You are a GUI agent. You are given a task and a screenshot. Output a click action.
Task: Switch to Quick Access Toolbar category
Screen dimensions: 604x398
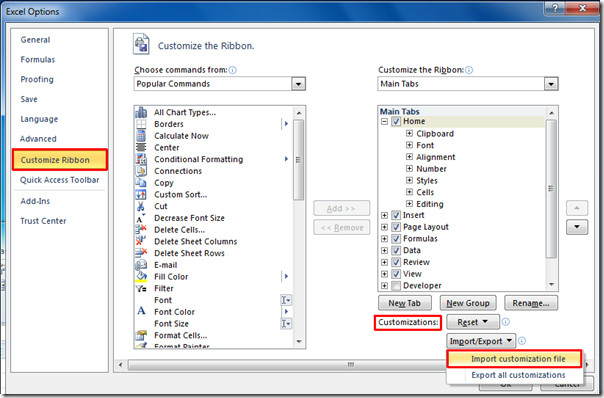click(x=59, y=180)
